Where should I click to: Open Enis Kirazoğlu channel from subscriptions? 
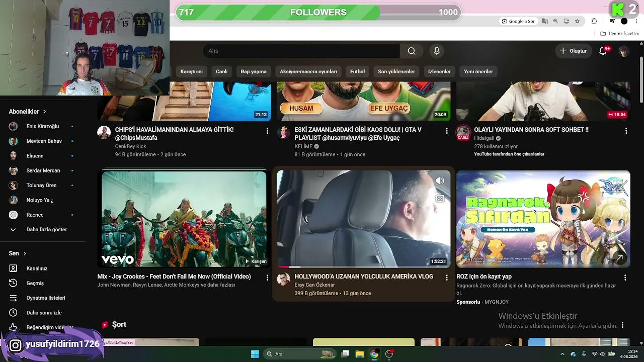(43, 126)
